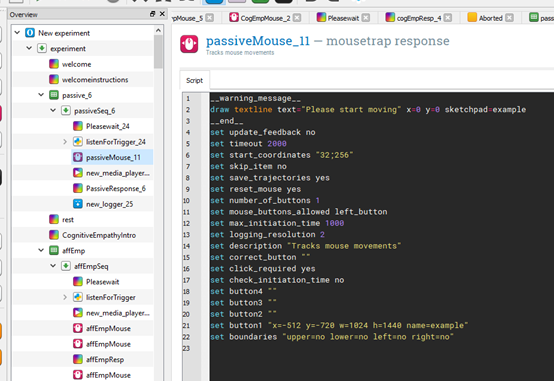The image size is (554, 381).
Task: Select PassiveResponse_6 in overview tree
Action: point(116,188)
